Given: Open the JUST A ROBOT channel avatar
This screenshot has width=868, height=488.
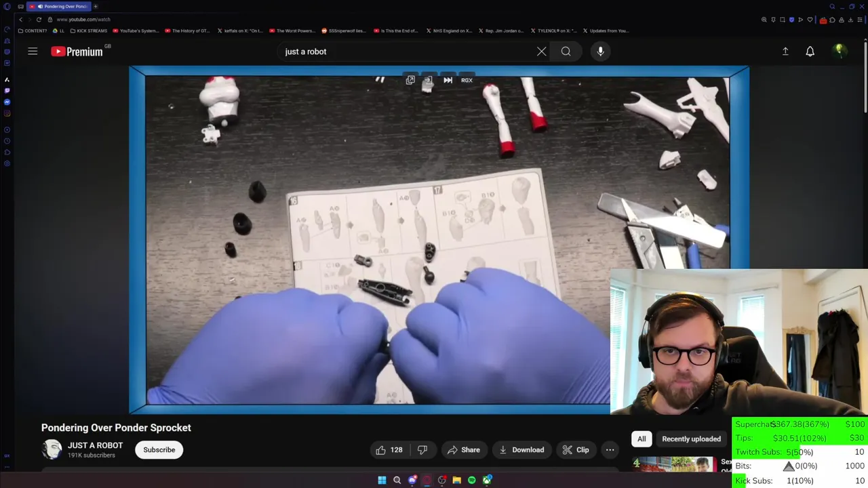Looking at the screenshot, I should coord(52,449).
